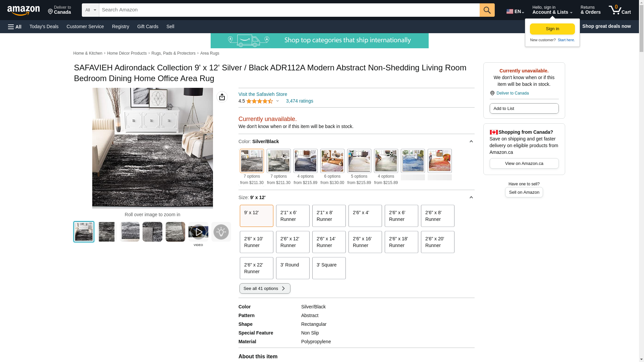Expand the star rating breakdown arrow
644x362 pixels.
(x=277, y=101)
